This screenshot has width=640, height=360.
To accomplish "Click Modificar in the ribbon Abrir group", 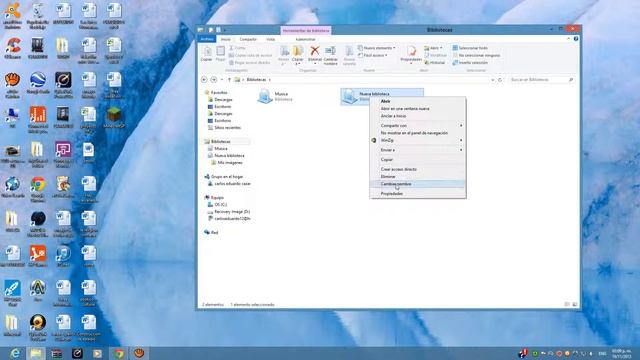I will click(x=436, y=55).
